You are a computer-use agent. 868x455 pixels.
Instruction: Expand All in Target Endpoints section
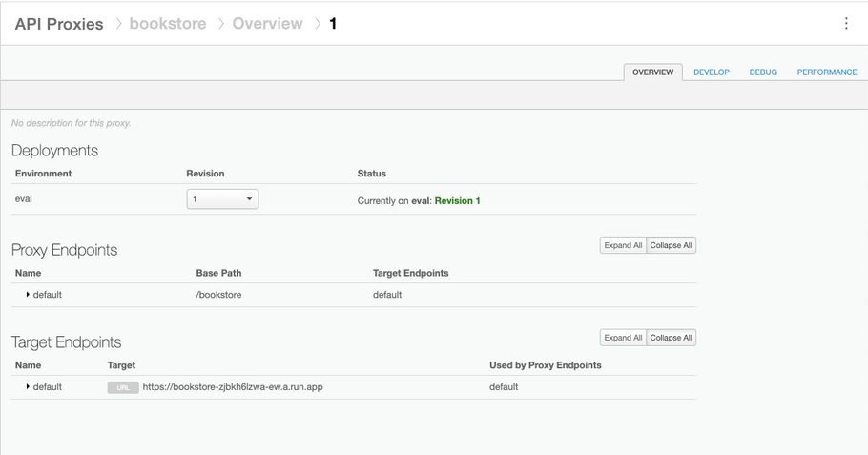(x=623, y=338)
